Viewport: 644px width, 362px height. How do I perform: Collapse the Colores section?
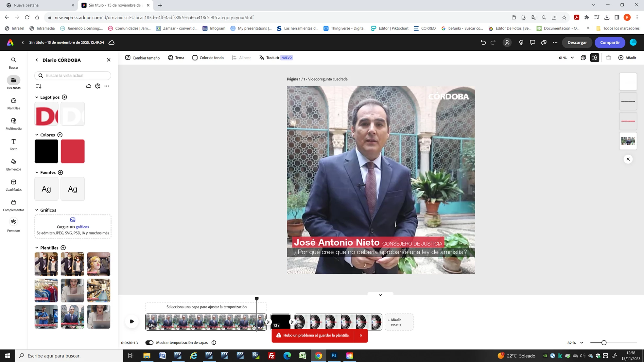pos(37,135)
